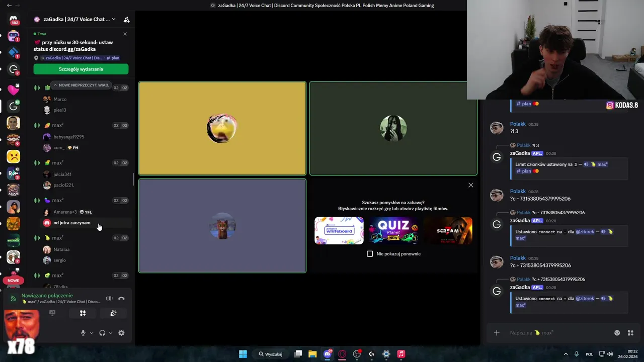Click Discord icon on taskbar
This screenshot has height=362, width=644.
pos(328,354)
